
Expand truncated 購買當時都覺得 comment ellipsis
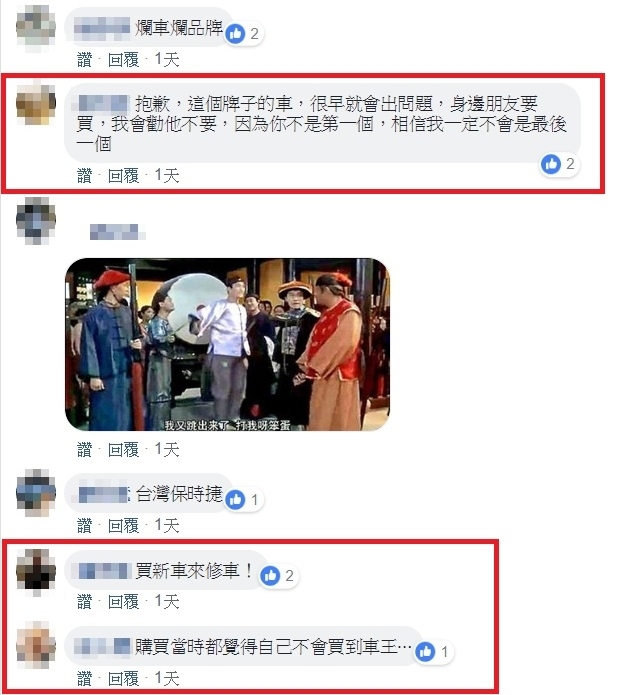pyautogui.click(x=405, y=648)
